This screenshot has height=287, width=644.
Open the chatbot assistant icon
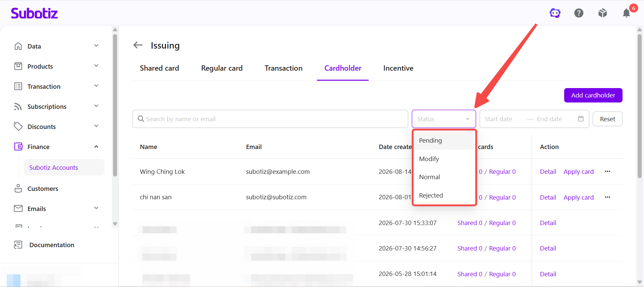[555, 13]
